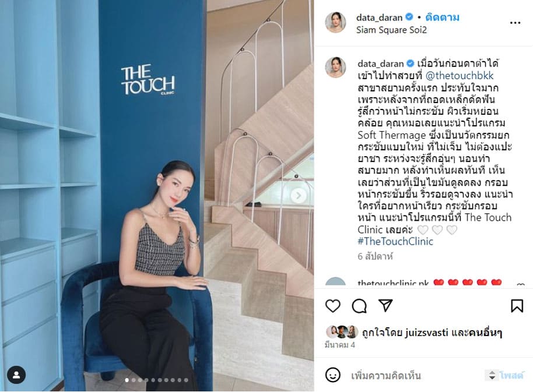Share the post with the paper plane icon
Viewport: 533px width, 392px height.
[x=385, y=305]
